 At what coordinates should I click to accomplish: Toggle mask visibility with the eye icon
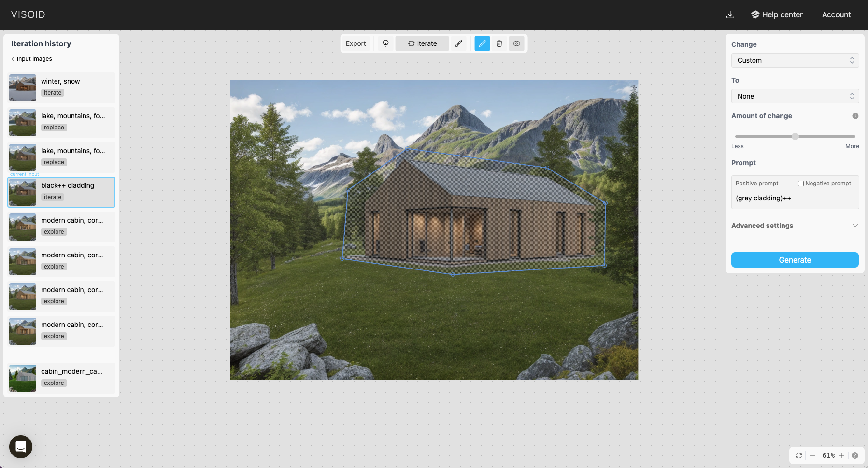point(516,43)
